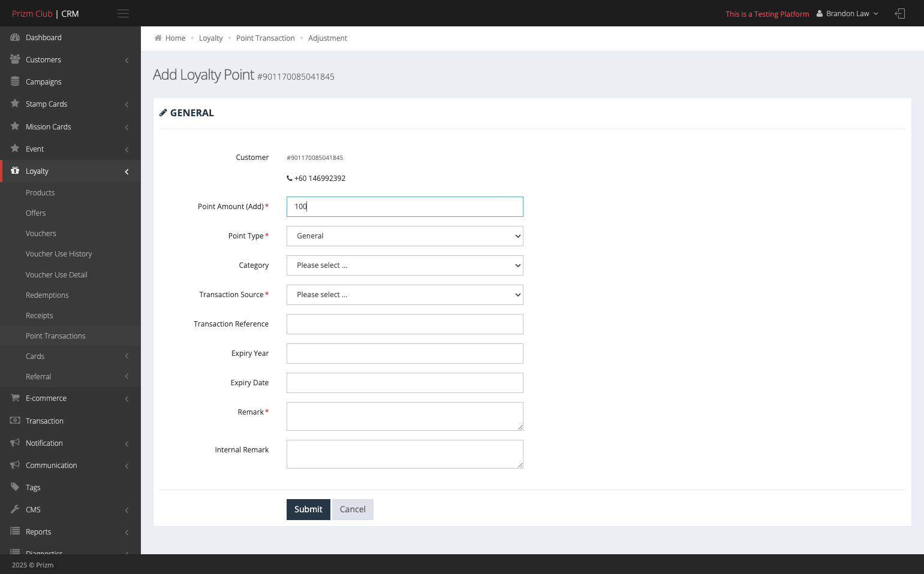The image size is (924, 574).
Task: Click the E-commerce cart icon
Action: [x=15, y=398]
